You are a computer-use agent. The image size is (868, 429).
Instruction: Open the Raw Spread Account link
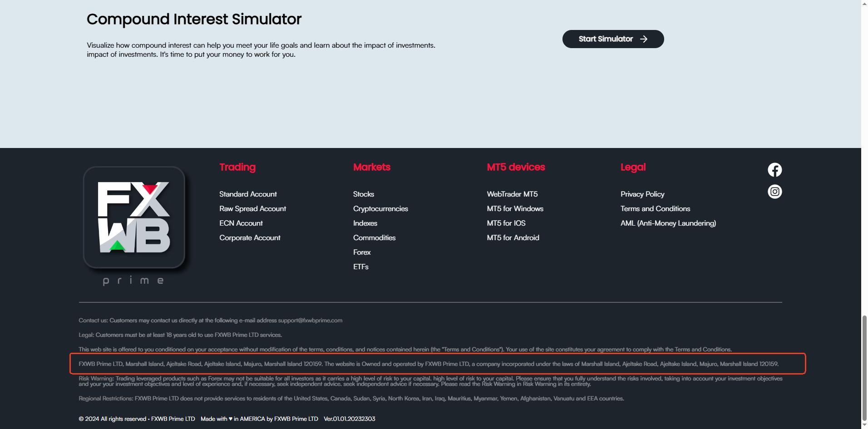252,209
